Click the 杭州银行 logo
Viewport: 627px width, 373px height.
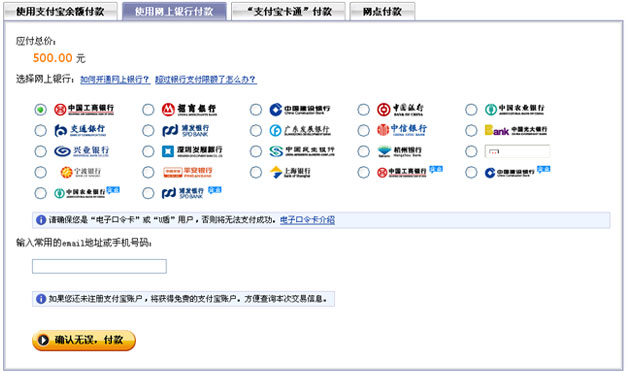(x=399, y=151)
